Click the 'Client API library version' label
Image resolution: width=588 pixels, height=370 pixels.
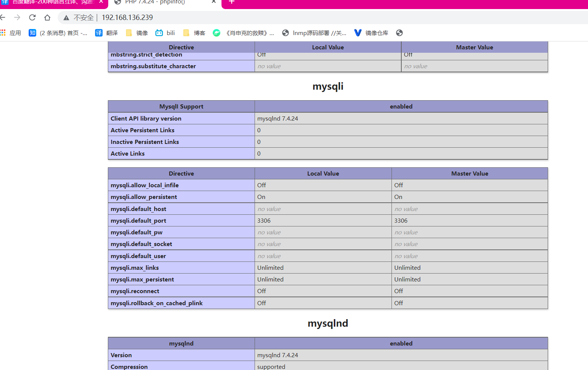[146, 118]
